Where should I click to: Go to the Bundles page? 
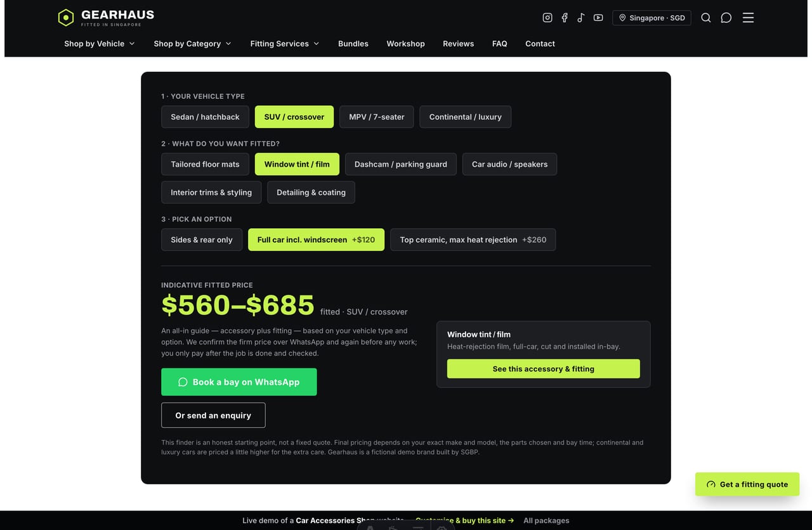(353, 44)
